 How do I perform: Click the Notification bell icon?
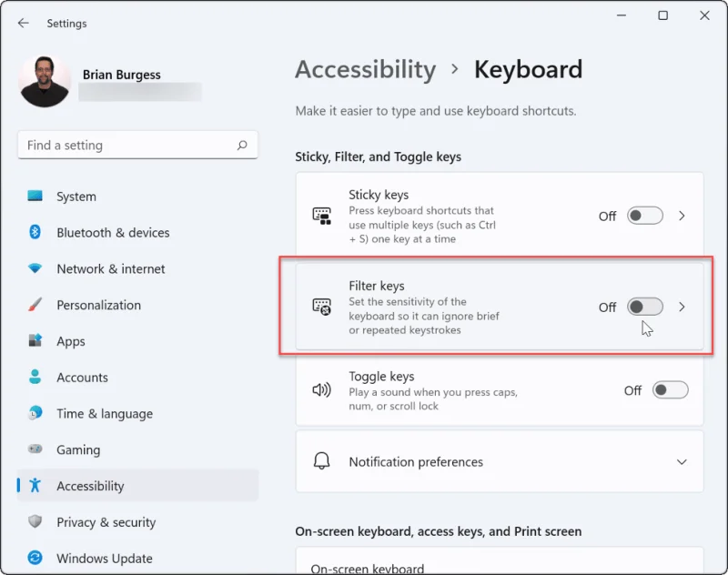322,461
